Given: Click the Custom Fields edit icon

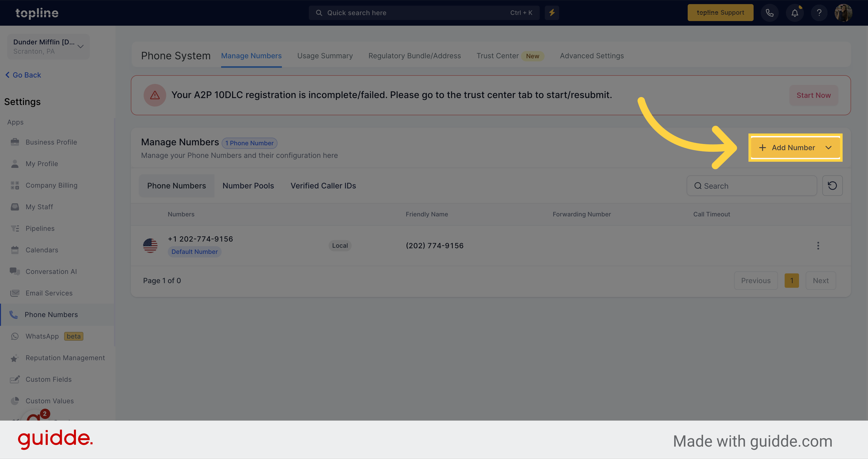Looking at the screenshot, I should 15,379.
